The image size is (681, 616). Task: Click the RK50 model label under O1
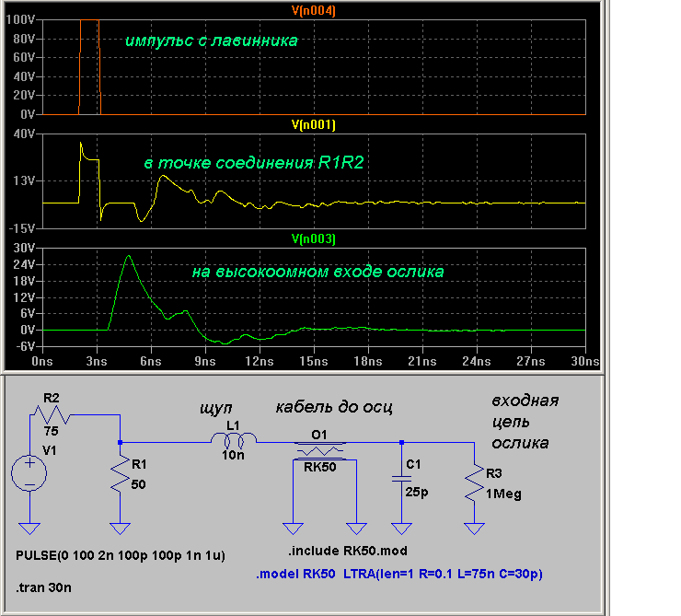(x=320, y=468)
